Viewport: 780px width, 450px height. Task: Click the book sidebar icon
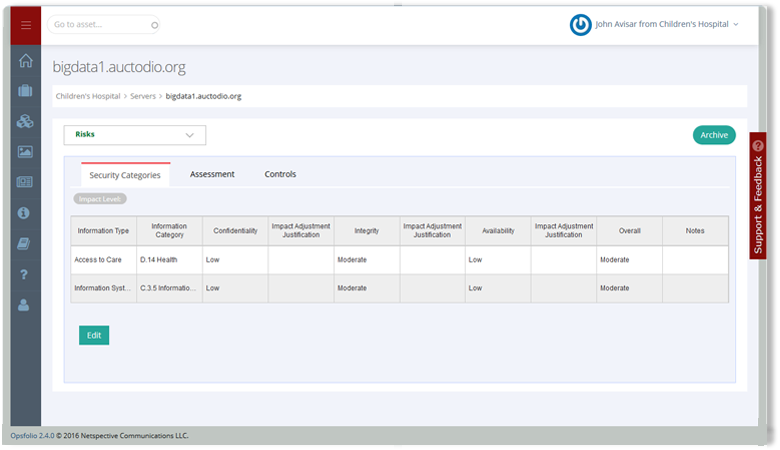click(26, 243)
